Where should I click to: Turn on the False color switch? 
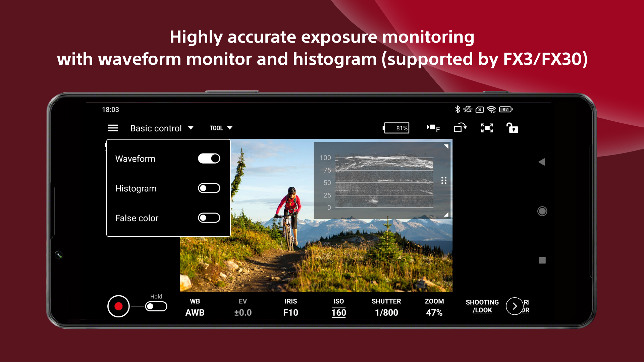(209, 218)
